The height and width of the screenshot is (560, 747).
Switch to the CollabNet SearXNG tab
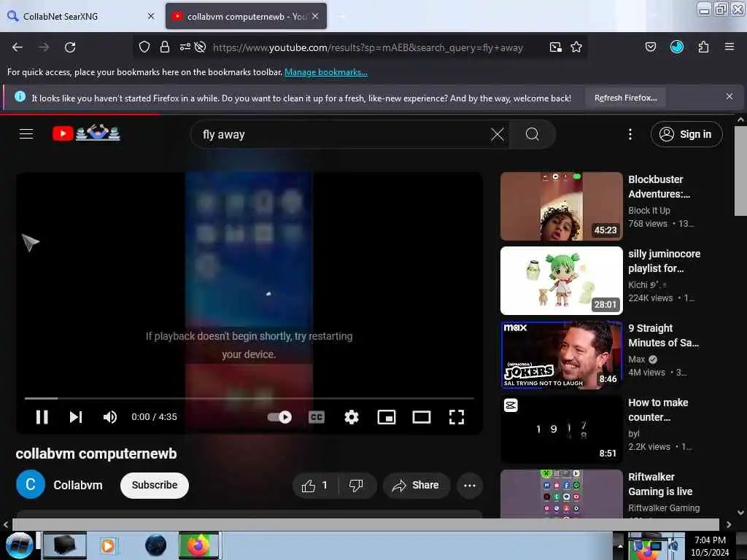[81, 16]
